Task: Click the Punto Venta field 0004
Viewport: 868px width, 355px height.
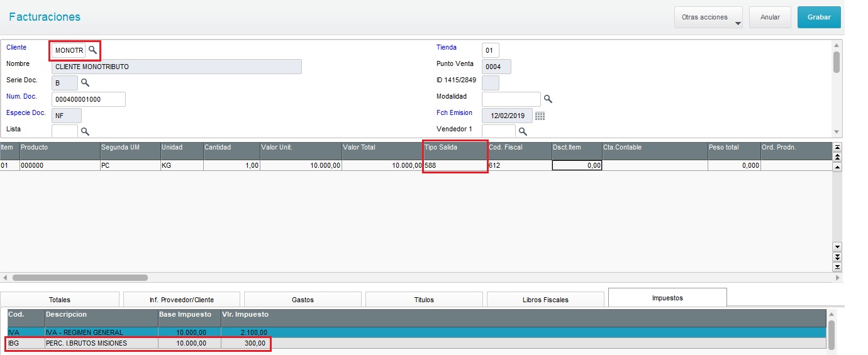Action: (496, 67)
